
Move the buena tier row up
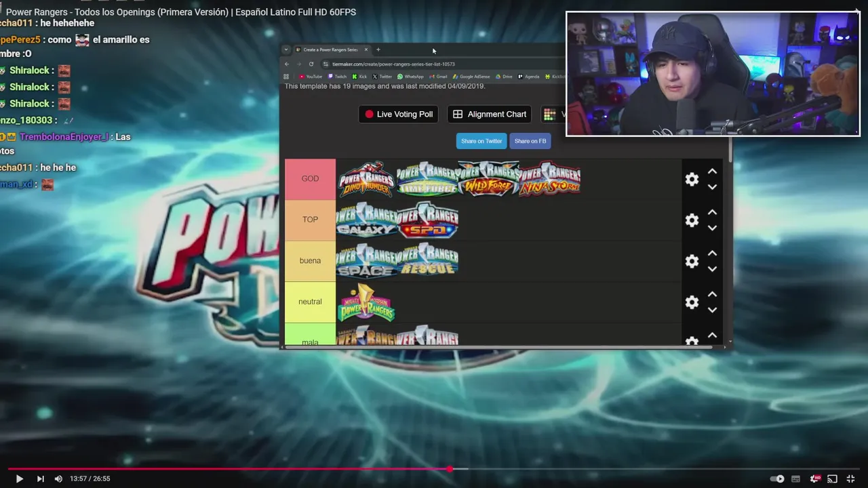click(x=712, y=253)
